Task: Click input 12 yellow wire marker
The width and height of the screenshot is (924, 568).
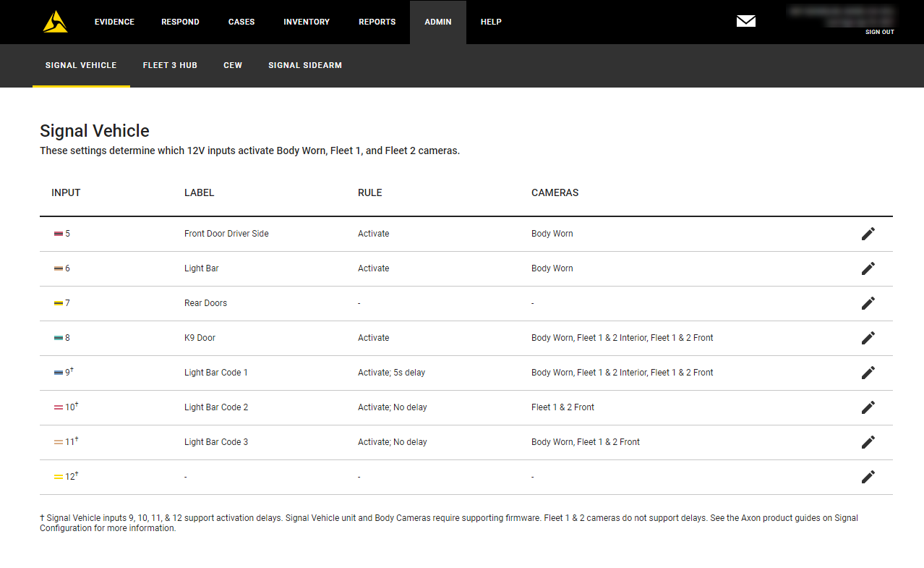Action: point(59,477)
